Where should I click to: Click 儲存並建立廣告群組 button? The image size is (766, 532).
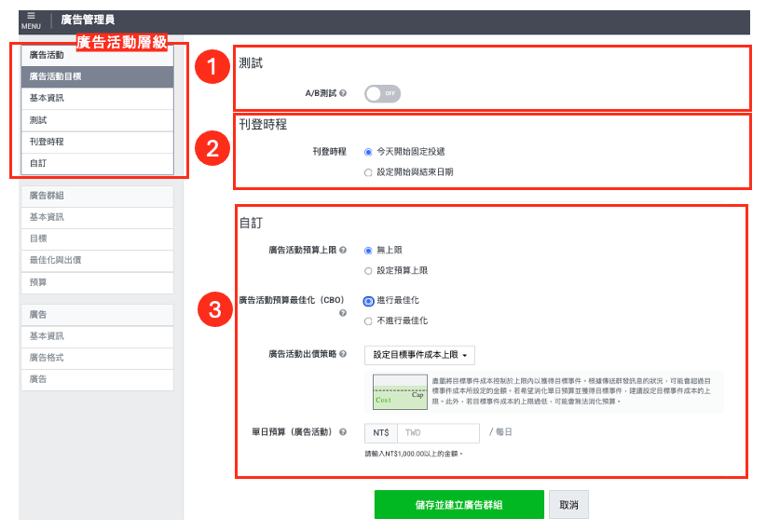[459, 505]
